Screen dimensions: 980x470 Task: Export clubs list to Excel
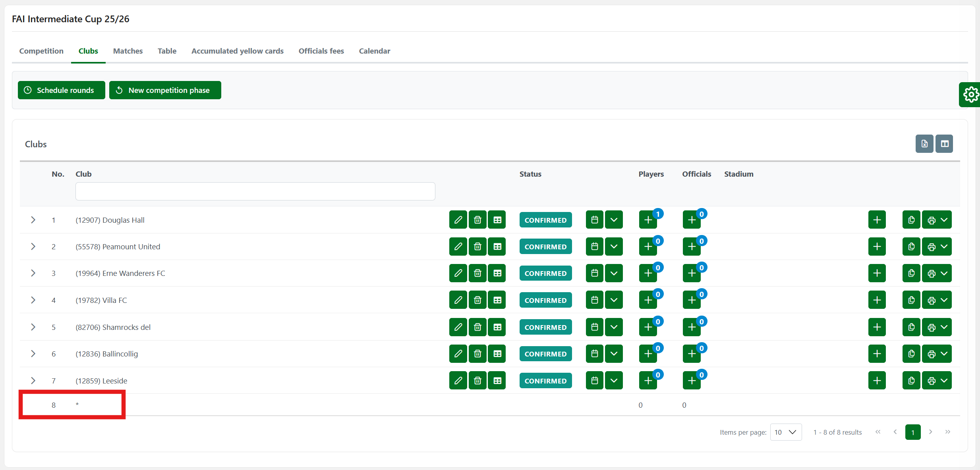tap(924, 144)
